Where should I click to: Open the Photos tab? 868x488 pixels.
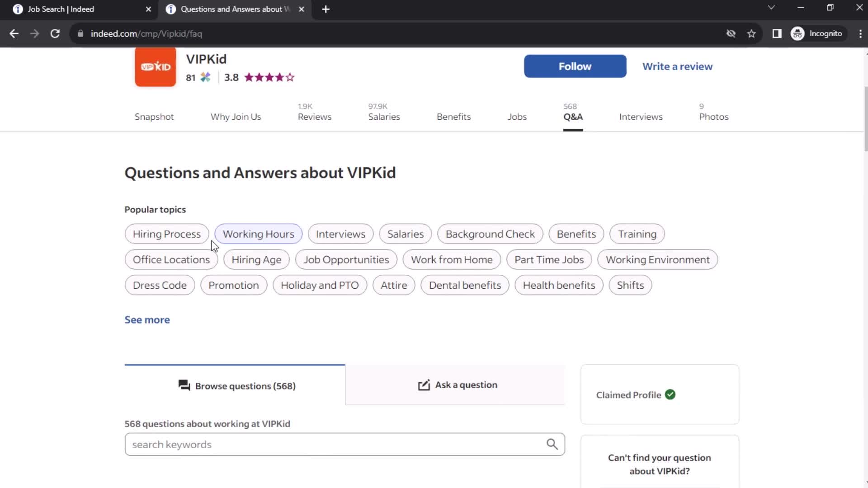tap(714, 113)
